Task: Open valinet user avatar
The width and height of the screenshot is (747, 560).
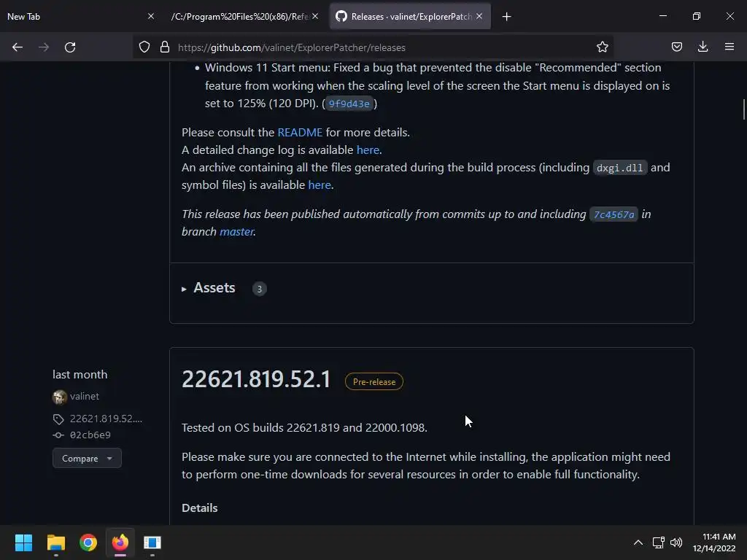Action: pos(60,397)
